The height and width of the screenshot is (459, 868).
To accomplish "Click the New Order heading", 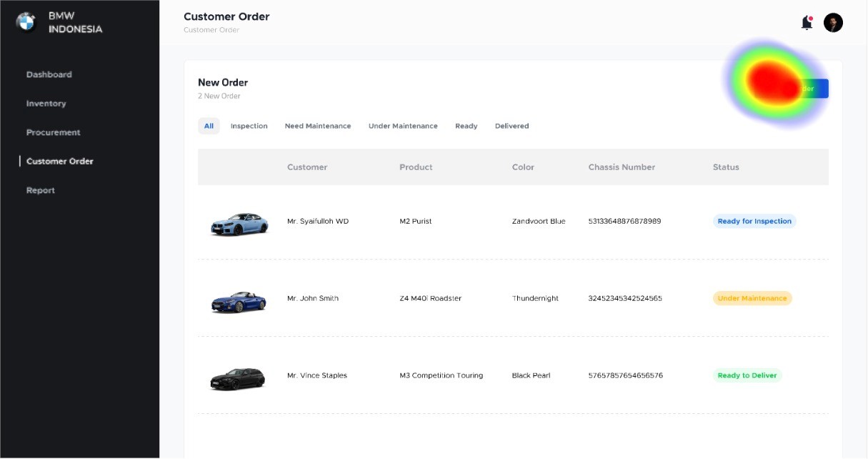I will point(223,83).
